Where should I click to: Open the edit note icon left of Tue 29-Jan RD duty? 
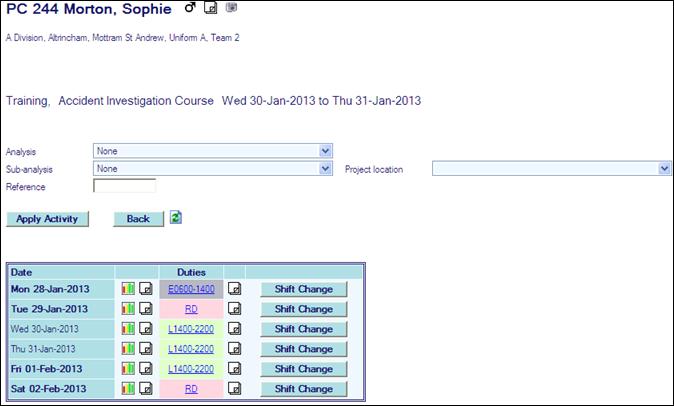click(145, 309)
